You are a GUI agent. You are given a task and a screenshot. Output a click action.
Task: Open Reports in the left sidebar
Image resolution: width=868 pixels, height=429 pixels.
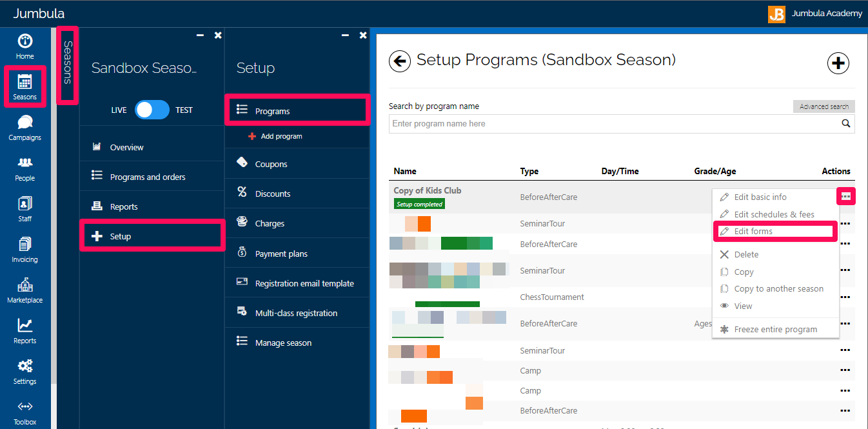pyautogui.click(x=25, y=332)
